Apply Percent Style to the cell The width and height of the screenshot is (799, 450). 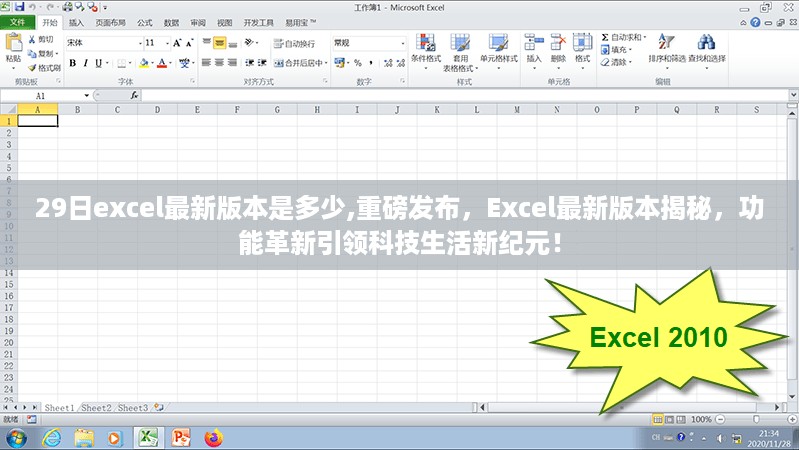click(357, 62)
